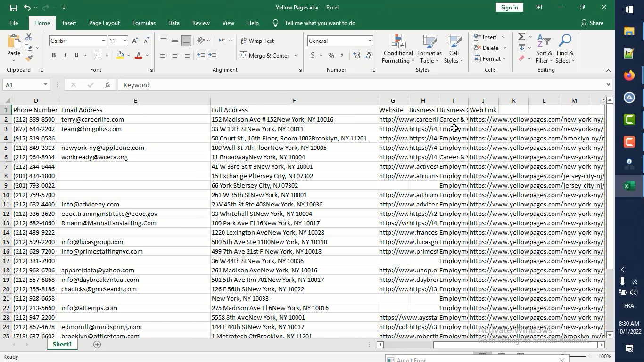Save the workbook with the floppy disk icon
The image size is (644, 362).
(13, 8)
